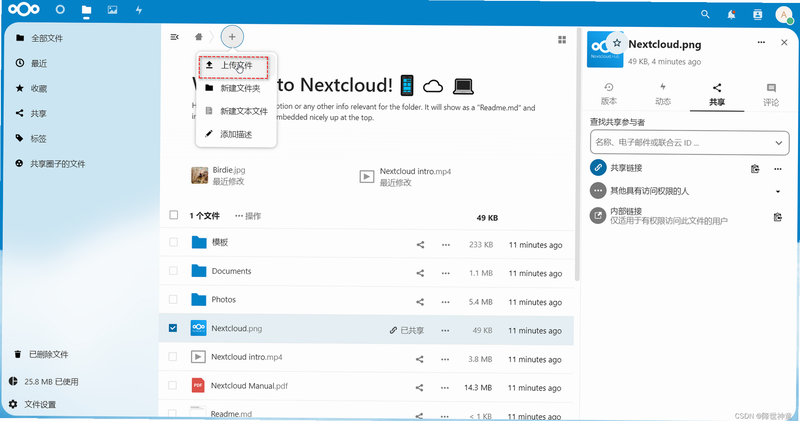Image resolution: width=800 pixels, height=421 pixels.
Task: Share the 模板 folder via share icon
Action: [x=420, y=245]
